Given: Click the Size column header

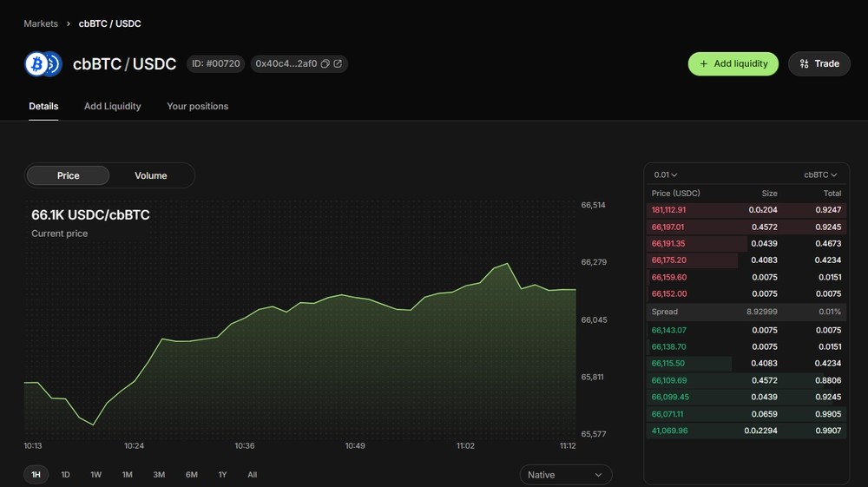Looking at the screenshot, I should coord(769,193).
